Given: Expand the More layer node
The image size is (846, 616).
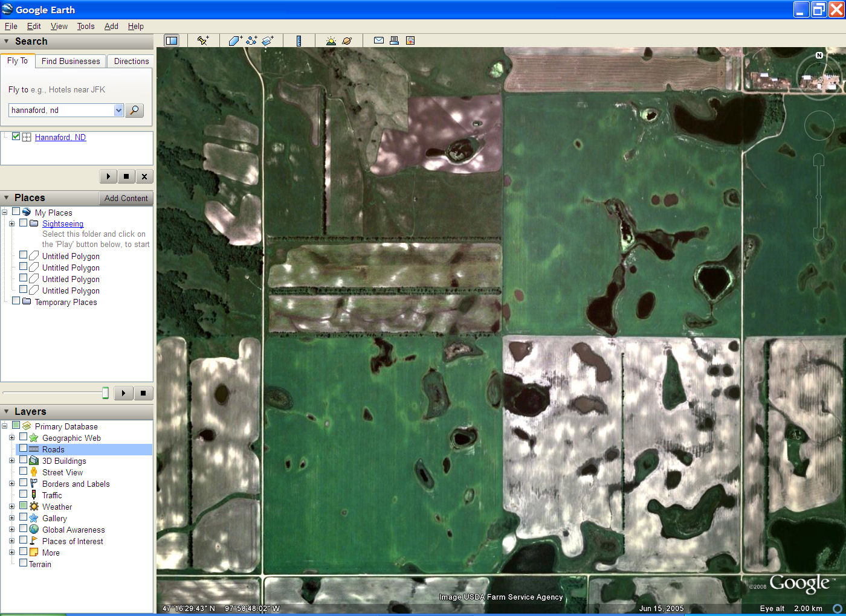Looking at the screenshot, I should coord(11,553).
